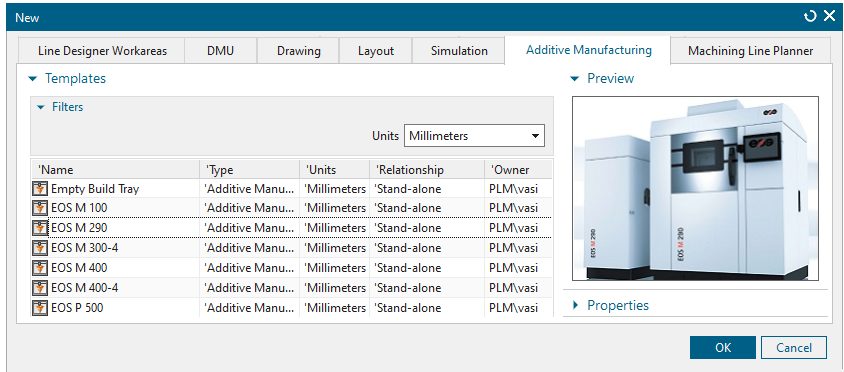Click the Type cell of EOS P 500
This screenshot has height=372, width=844.
tap(250, 308)
